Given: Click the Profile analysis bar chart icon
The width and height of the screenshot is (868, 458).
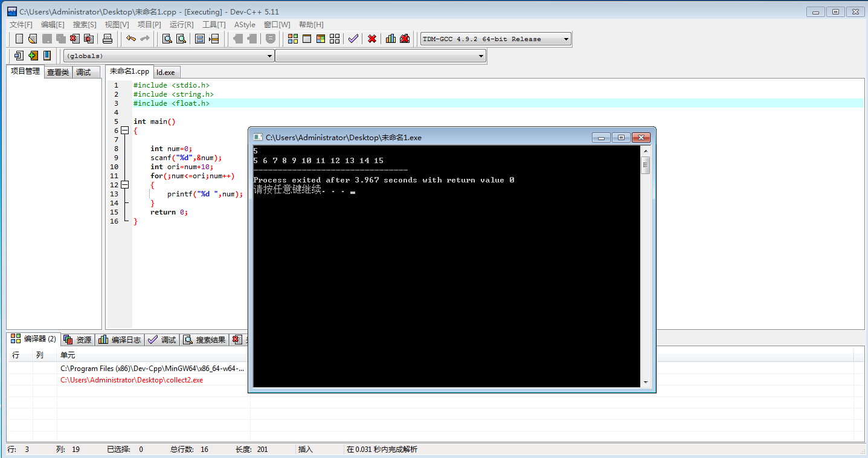Looking at the screenshot, I should coord(391,39).
